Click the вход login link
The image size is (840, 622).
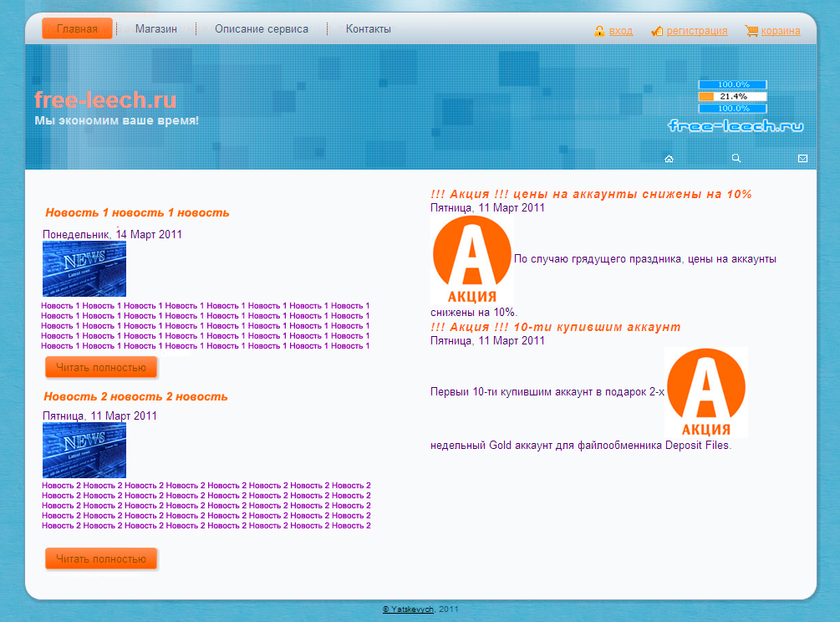point(621,31)
